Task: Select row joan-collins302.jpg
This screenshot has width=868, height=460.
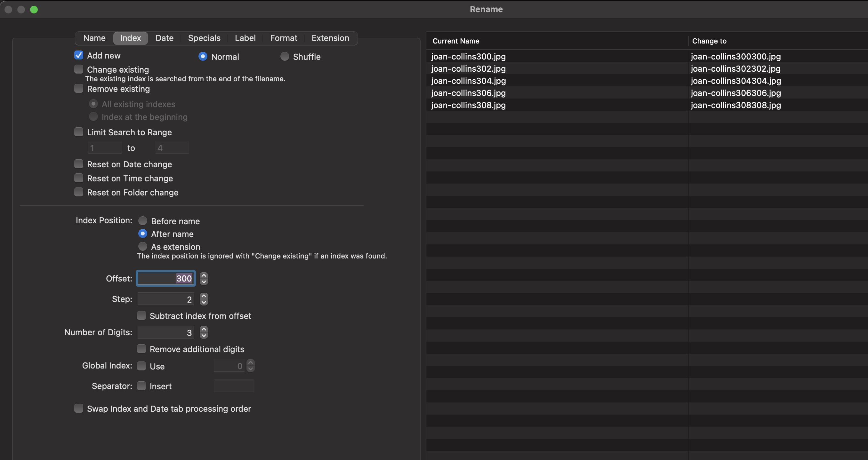Action: point(468,68)
